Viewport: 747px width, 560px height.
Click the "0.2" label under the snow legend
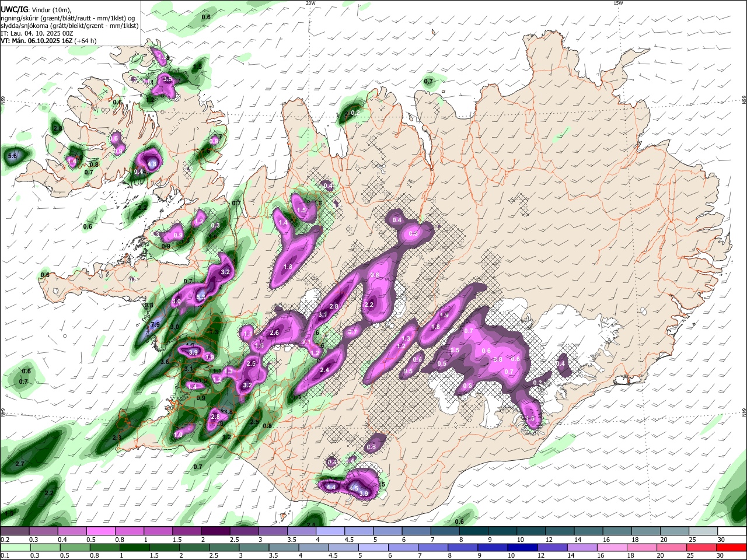pyautogui.click(x=5, y=540)
